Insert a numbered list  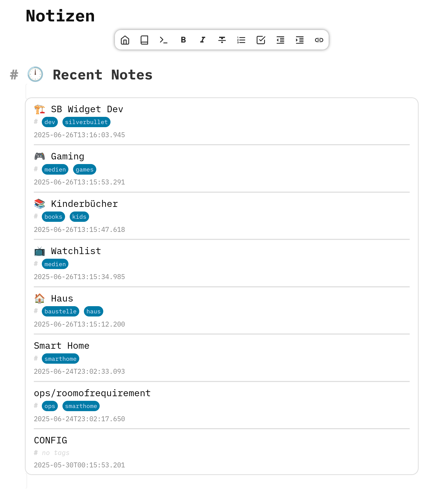click(x=241, y=40)
